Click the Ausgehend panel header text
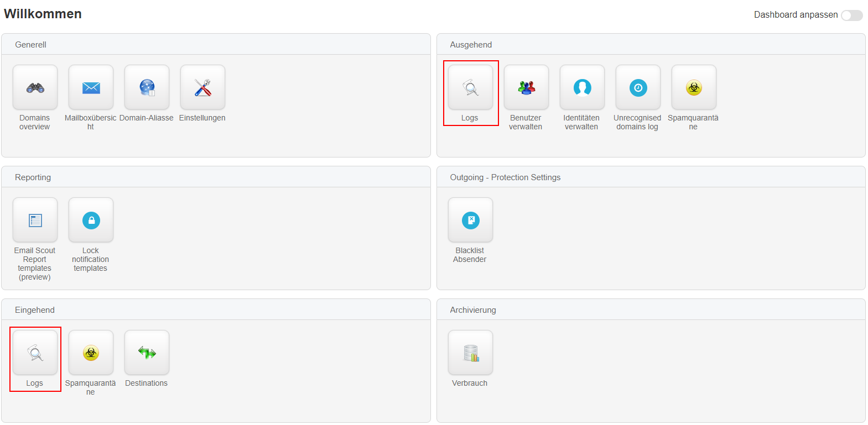The height and width of the screenshot is (425, 868). click(471, 45)
